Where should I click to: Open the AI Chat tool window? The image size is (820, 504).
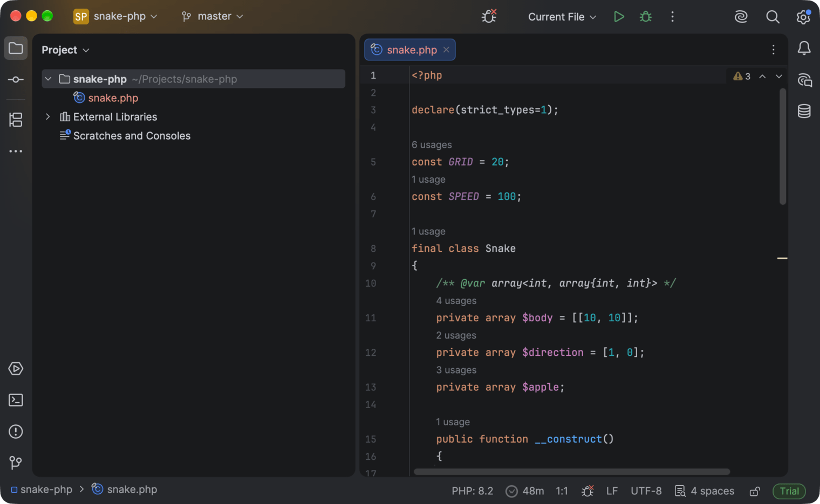pyautogui.click(x=804, y=80)
